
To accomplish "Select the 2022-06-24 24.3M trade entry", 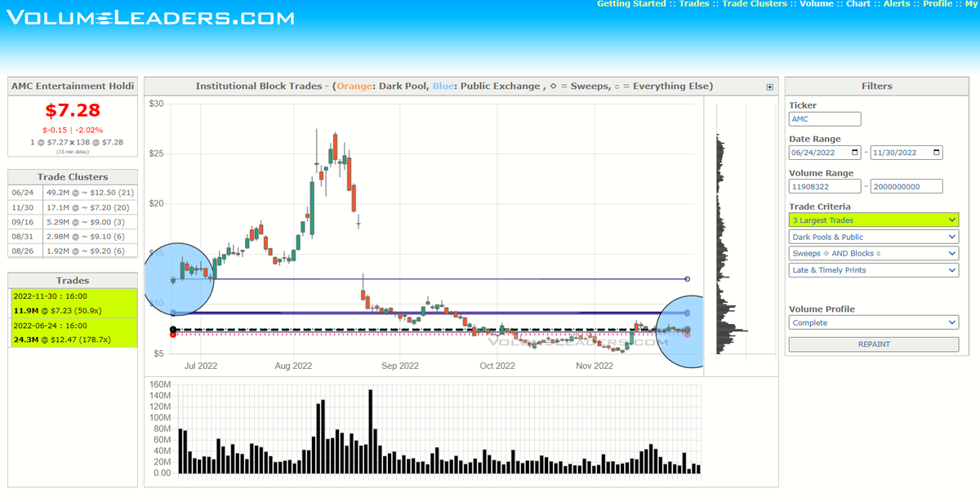I will [x=74, y=332].
